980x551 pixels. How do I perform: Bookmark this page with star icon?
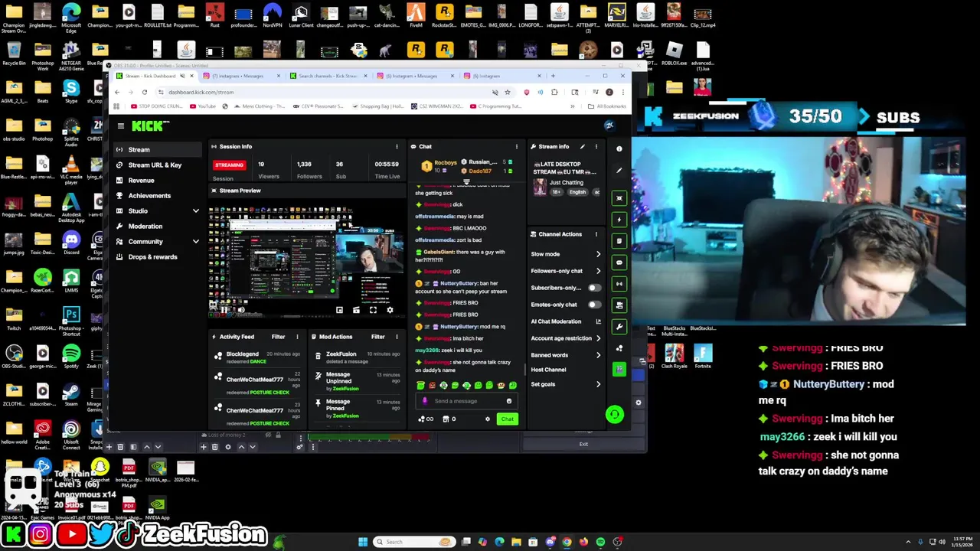click(x=507, y=92)
